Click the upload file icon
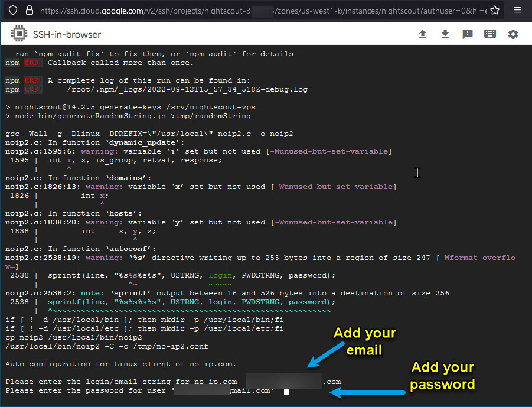The image size is (532, 407). coord(423,34)
